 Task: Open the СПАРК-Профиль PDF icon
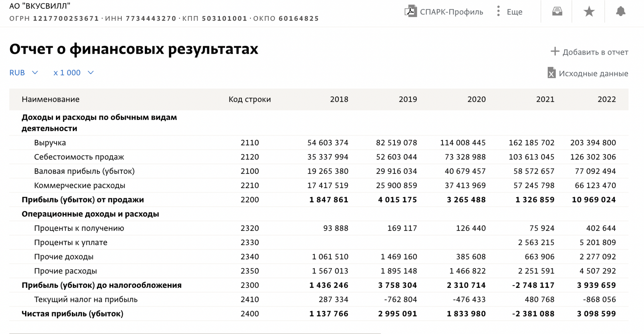pos(411,11)
